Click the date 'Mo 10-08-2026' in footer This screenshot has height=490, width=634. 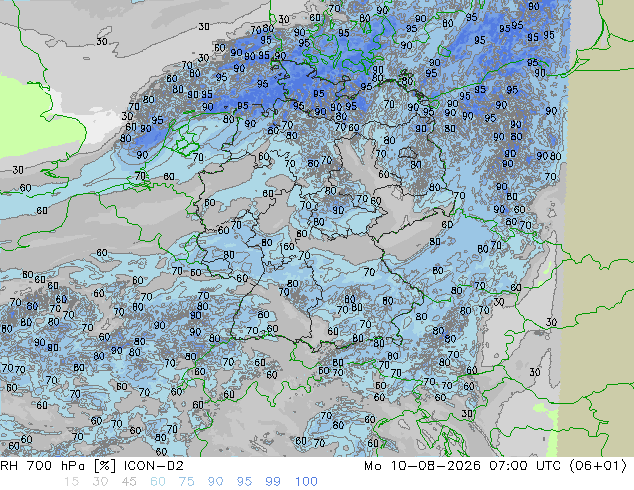point(422,466)
